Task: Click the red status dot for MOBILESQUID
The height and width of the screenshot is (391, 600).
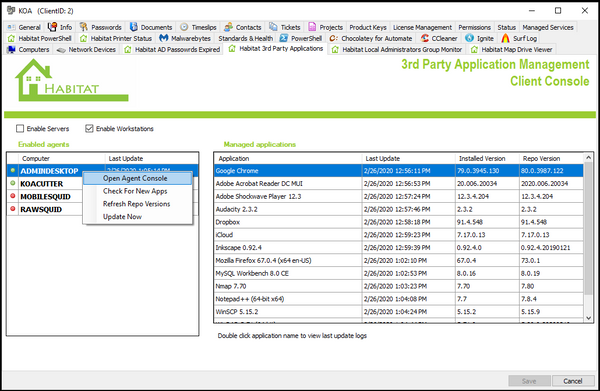Action: click(x=13, y=196)
